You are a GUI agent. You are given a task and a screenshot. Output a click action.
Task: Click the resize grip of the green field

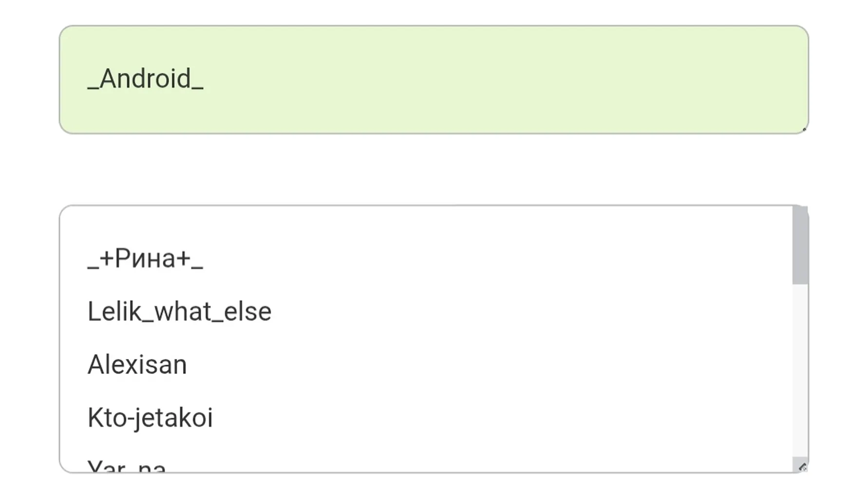(804, 129)
